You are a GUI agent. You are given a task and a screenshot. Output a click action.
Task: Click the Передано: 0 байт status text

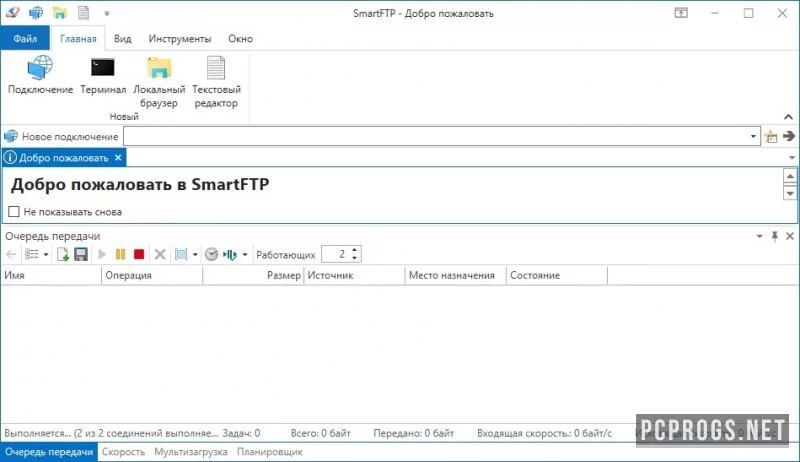point(413,433)
